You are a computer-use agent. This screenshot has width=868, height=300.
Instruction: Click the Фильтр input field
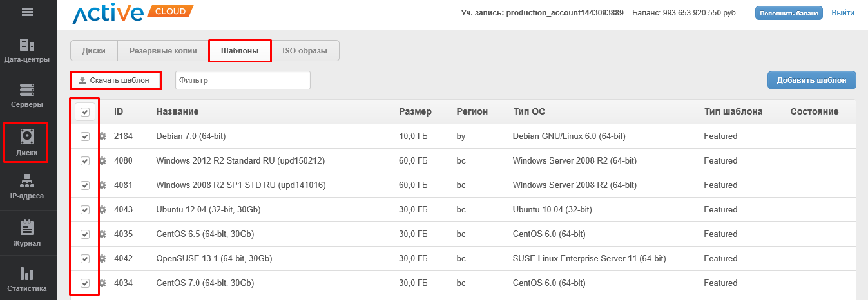tap(242, 80)
